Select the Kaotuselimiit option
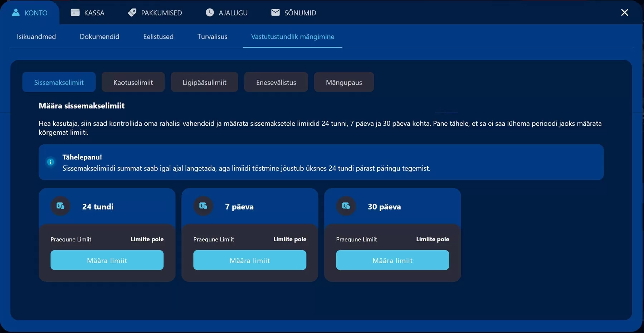The width and height of the screenshot is (644, 333). click(133, 82)
